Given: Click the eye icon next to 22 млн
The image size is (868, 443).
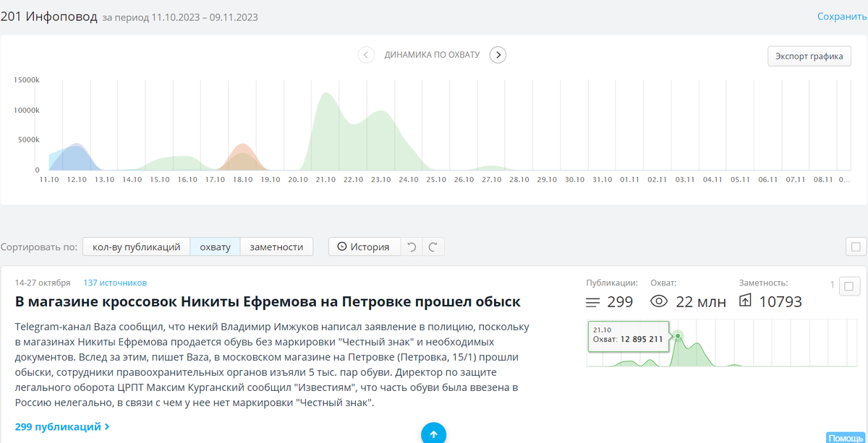Looking at the screenshot, I should (658, 301).
